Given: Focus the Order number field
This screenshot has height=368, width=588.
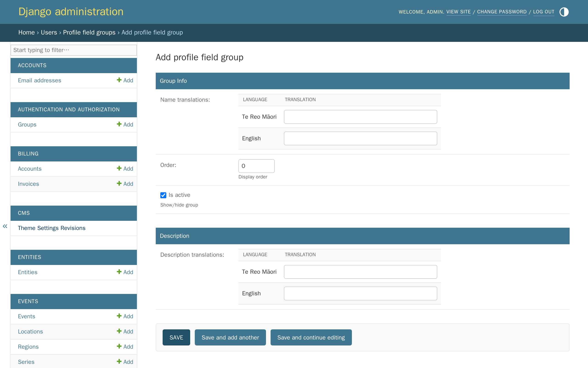Looking at the screenshot, I should pos(256,166).
